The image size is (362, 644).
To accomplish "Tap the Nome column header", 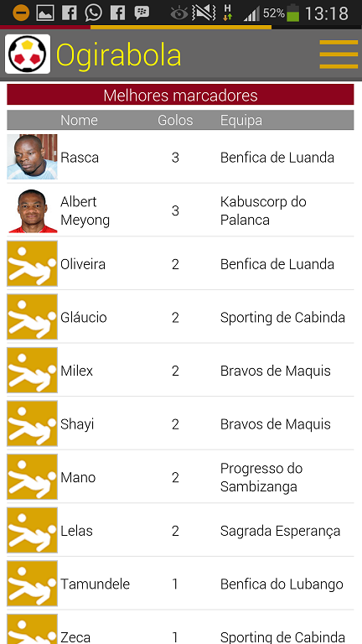I will click(80, 120).
